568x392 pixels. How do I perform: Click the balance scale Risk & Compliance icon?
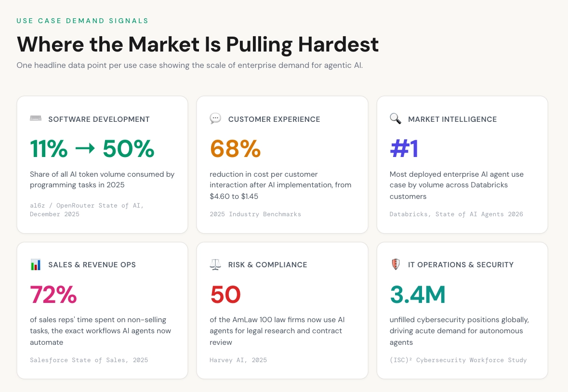coord(215,264)
